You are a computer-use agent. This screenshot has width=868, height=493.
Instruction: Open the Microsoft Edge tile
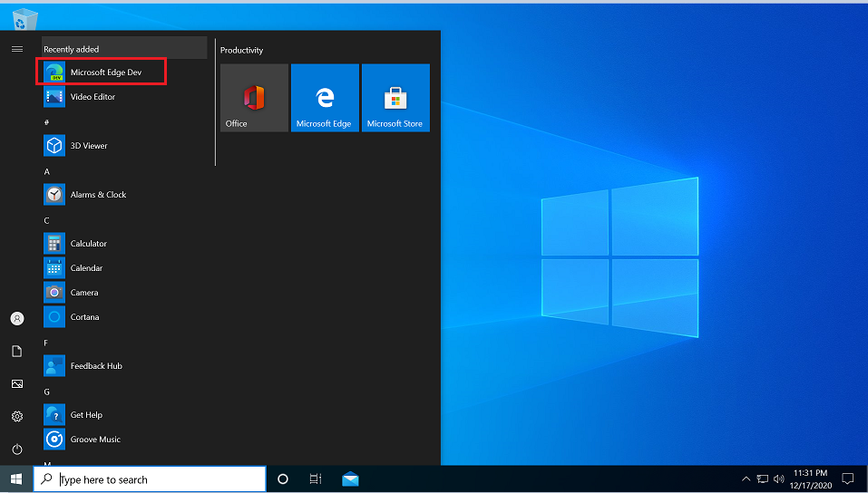[325, 98]
